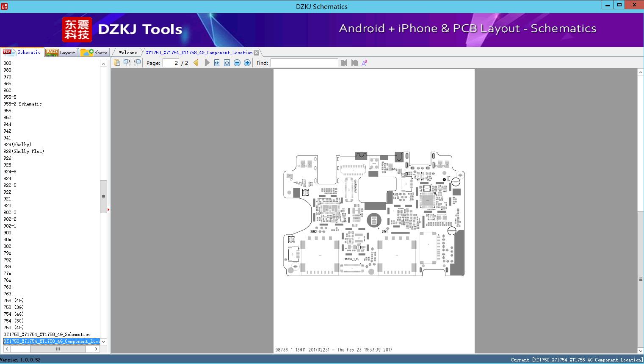Select 766 list entry
Viewport: 644px width, 364px height.
(x=7, y=287)
